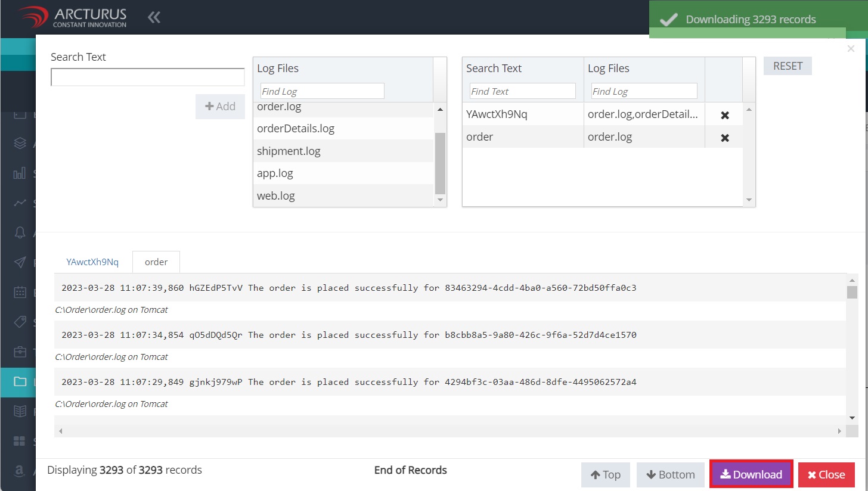Click the log entry with hGZEdP5TvV
This screenshot has width=868, height=491.
pos(449,288)
